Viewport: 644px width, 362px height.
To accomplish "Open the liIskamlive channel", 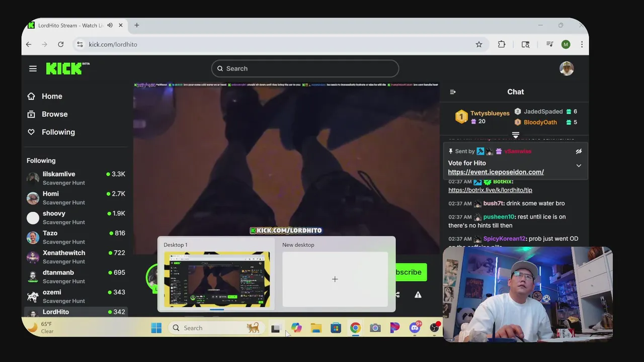I will (76, 178).
